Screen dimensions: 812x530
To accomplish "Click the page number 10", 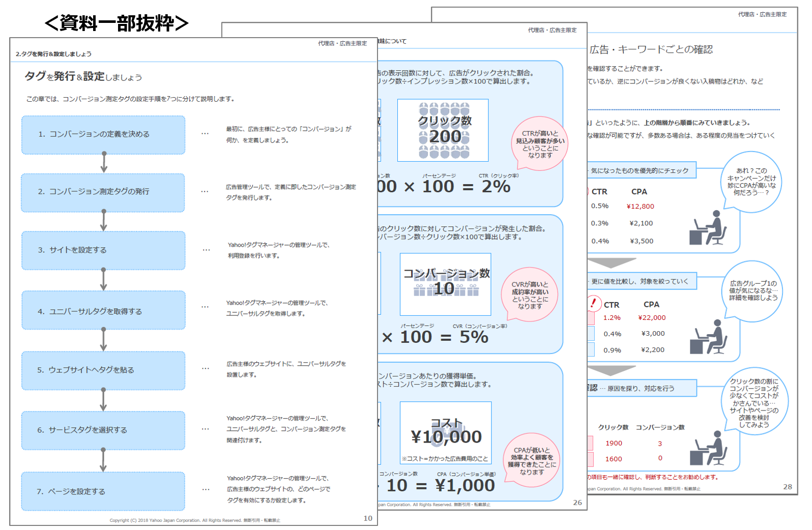I will tap(368, 518).
